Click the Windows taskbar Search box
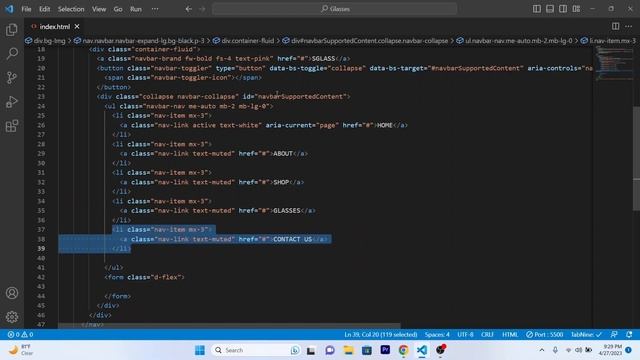The height and width of the screenshot is (360, 640). coord(255,350)
